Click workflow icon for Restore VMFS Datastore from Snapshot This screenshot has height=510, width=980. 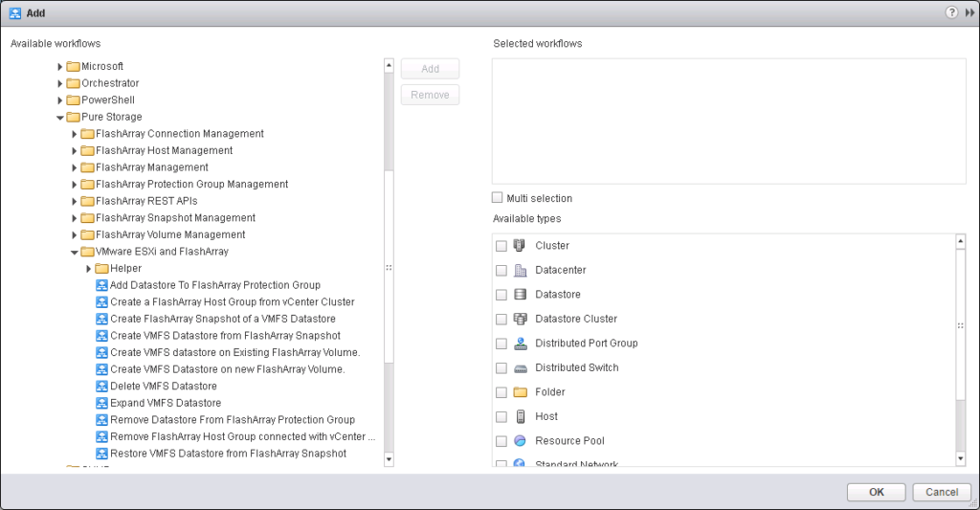click(101, 454)
